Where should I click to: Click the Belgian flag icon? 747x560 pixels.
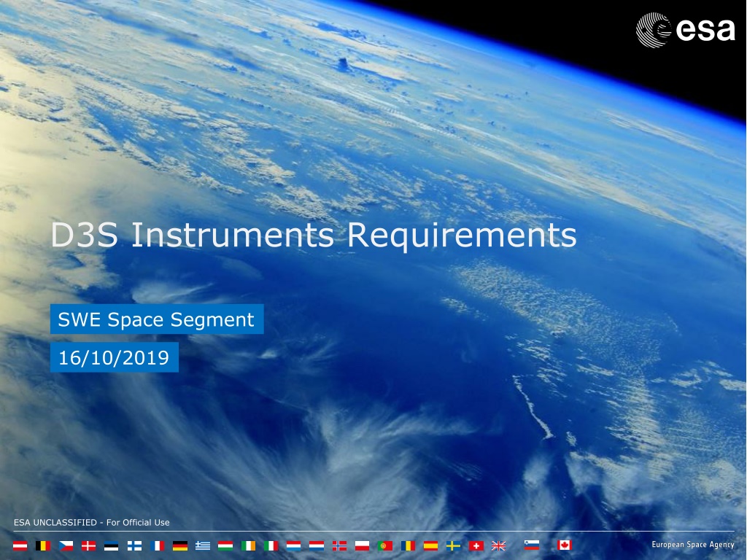[43, 545]
